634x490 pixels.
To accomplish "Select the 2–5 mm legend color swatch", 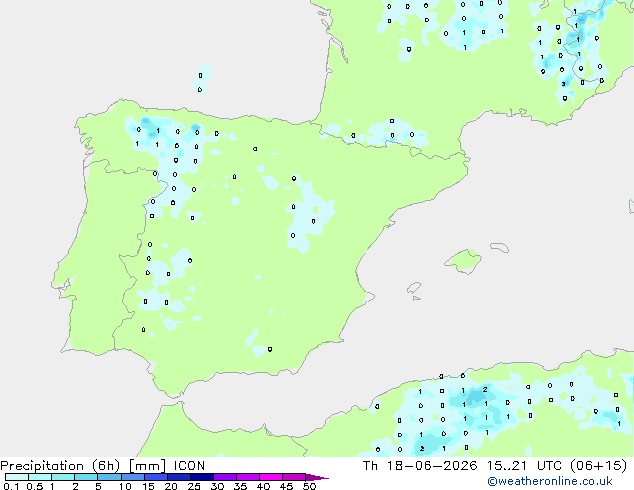I will point(86,477).
